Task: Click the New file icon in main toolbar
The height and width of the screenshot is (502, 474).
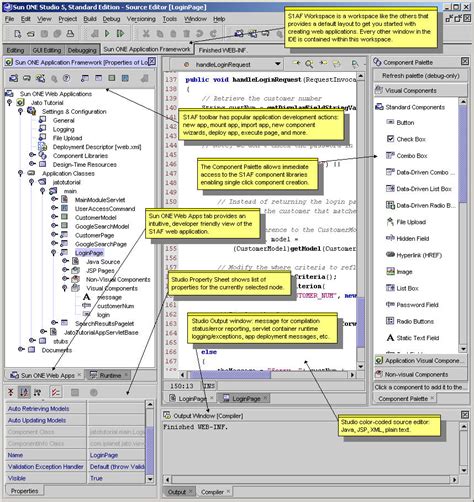Action: (x=17, y=34)
